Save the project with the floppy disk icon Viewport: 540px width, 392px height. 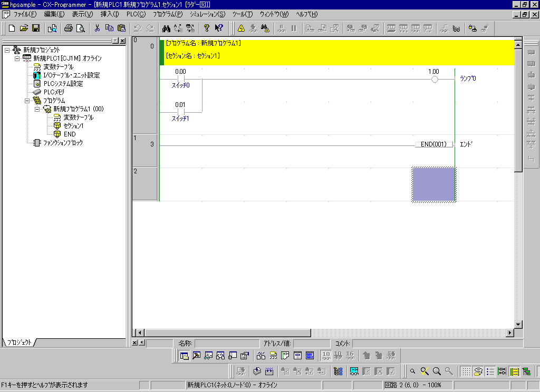[36, 28]
